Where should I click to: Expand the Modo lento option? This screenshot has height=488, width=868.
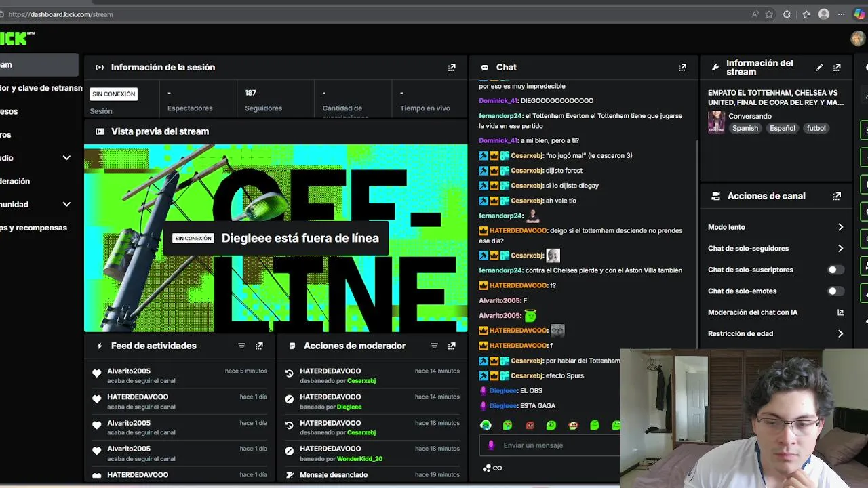840,227
